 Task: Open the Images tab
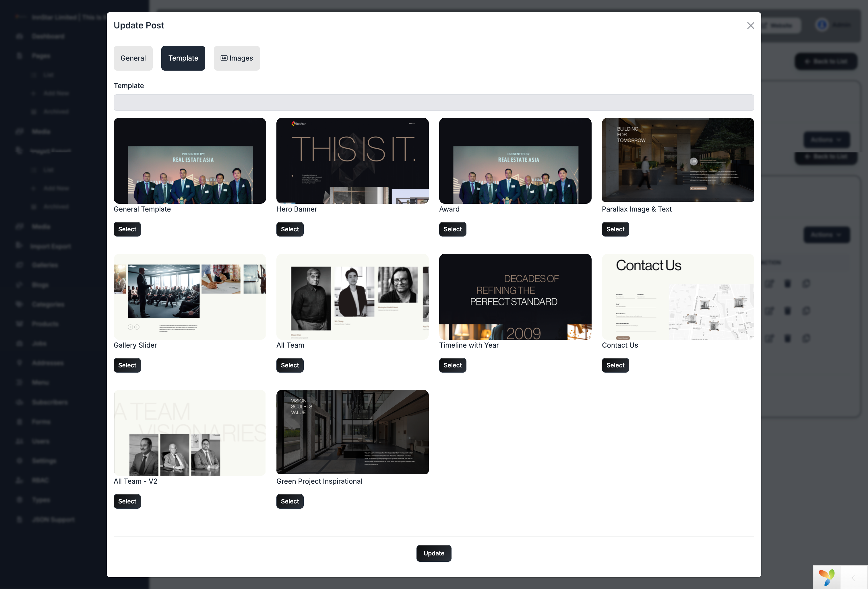[x=237, y=58]
